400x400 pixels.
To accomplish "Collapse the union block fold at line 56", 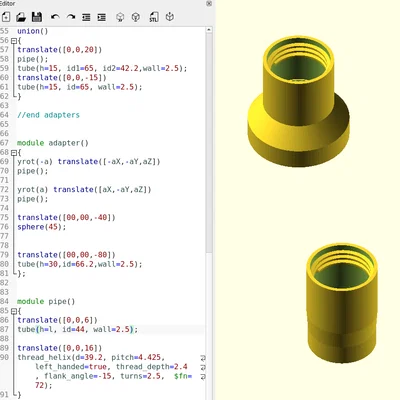I will click(14, 41).
